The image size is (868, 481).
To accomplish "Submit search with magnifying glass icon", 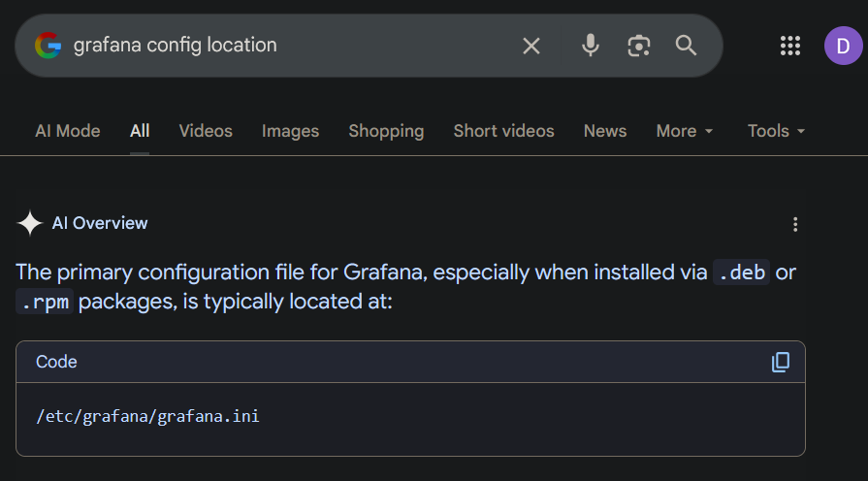I will coord(686,46).
